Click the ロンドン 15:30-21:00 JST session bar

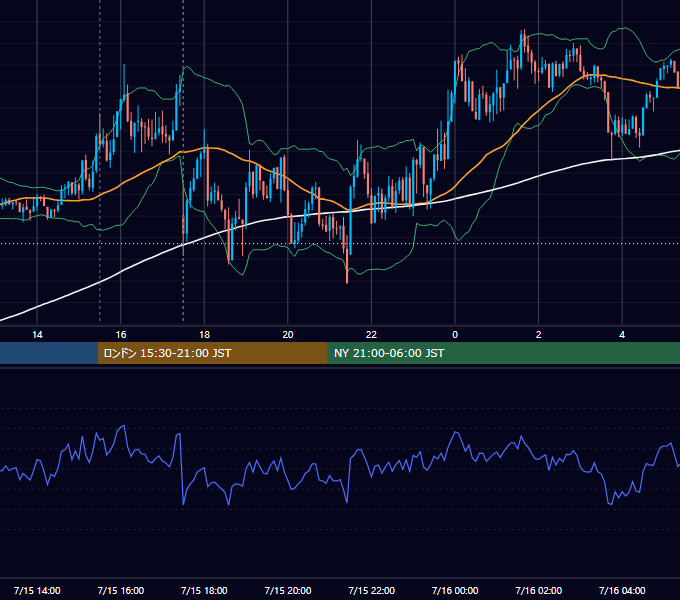coord(212,353)
